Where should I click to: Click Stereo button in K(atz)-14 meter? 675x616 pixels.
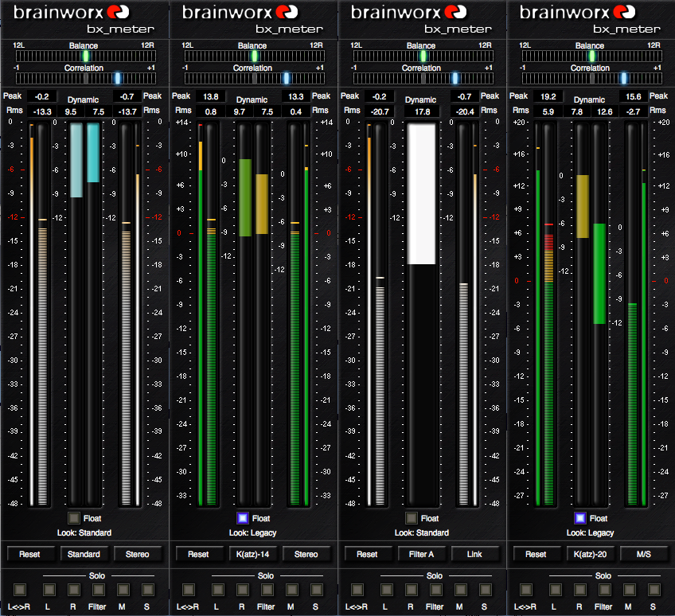[x=306, y=554]
